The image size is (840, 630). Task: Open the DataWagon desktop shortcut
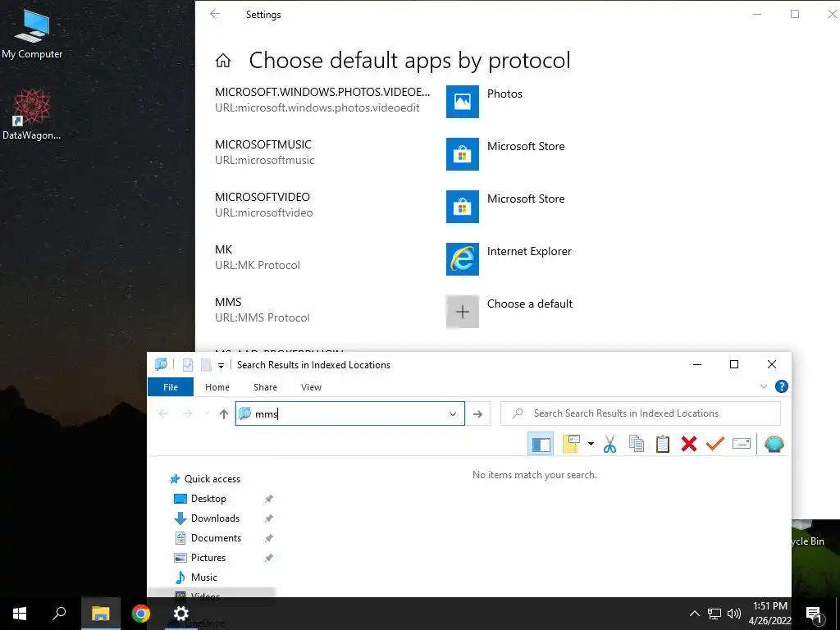[32, 115]
